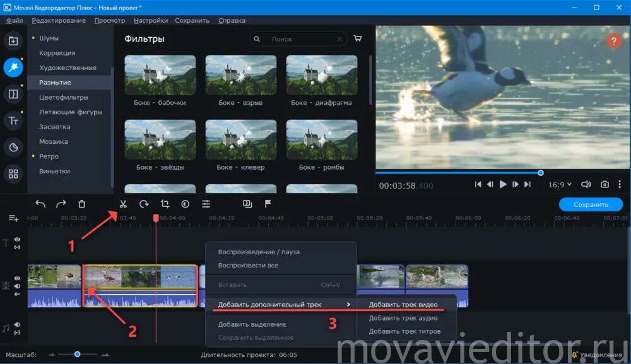Rotate the clip with rotate icon
Viewport: 631px width, 364px height.
click(144, 204)
